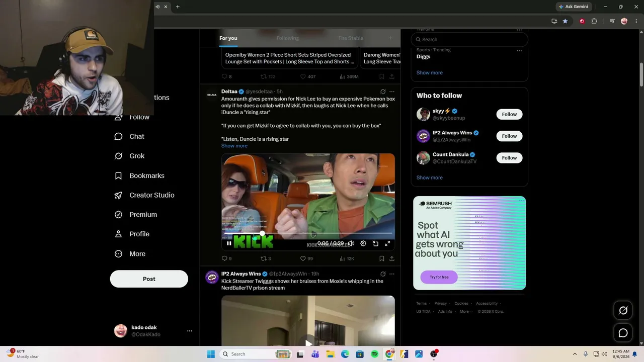The width and height of the screenshot is (644, 362).
Task: Open the floating Grok button
Action: tap(623, 311)
